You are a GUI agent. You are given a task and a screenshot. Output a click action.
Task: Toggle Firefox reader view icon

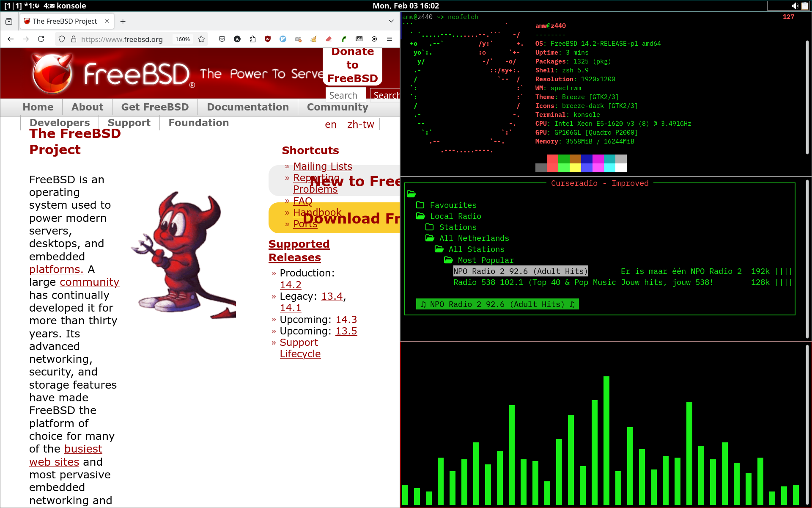click(x=359, y=39)
